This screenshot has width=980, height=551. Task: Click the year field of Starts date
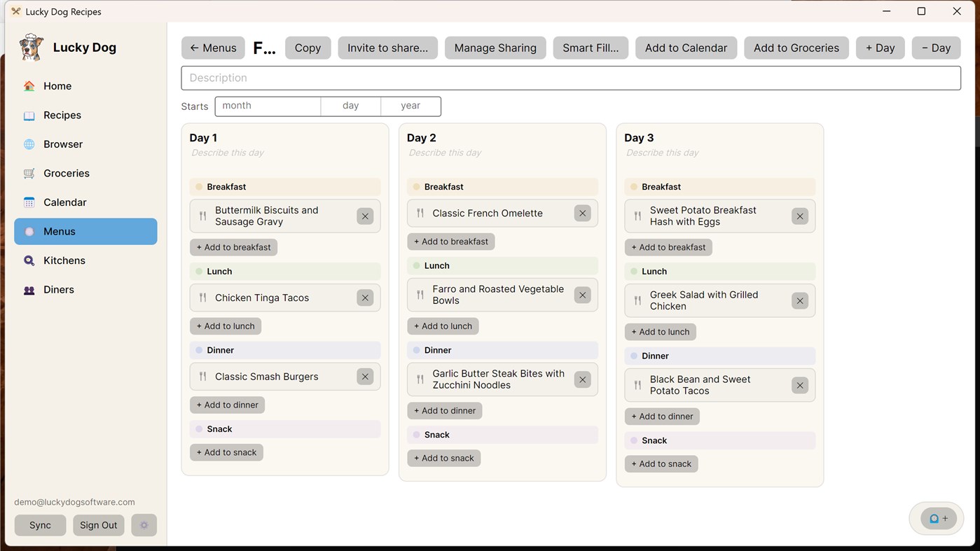410,106
